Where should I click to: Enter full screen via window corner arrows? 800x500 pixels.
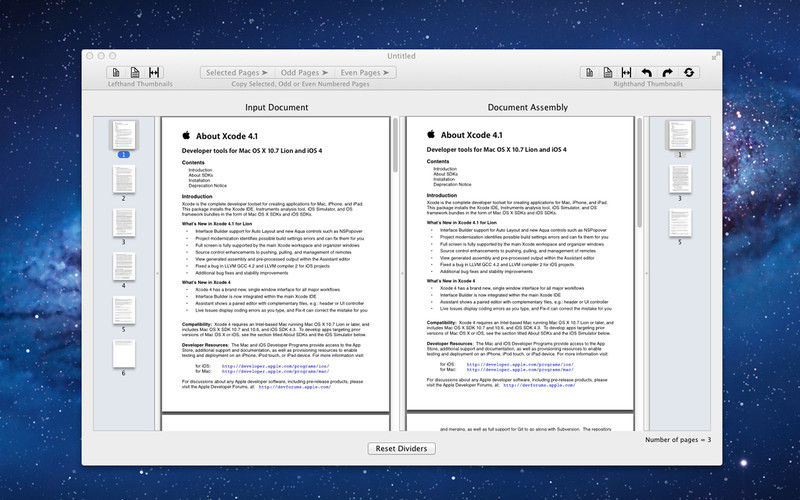[x=716, y=56]
